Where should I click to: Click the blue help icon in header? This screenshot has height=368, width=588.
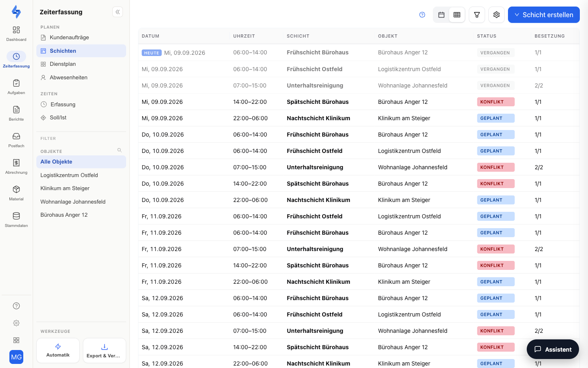point(422,15)
